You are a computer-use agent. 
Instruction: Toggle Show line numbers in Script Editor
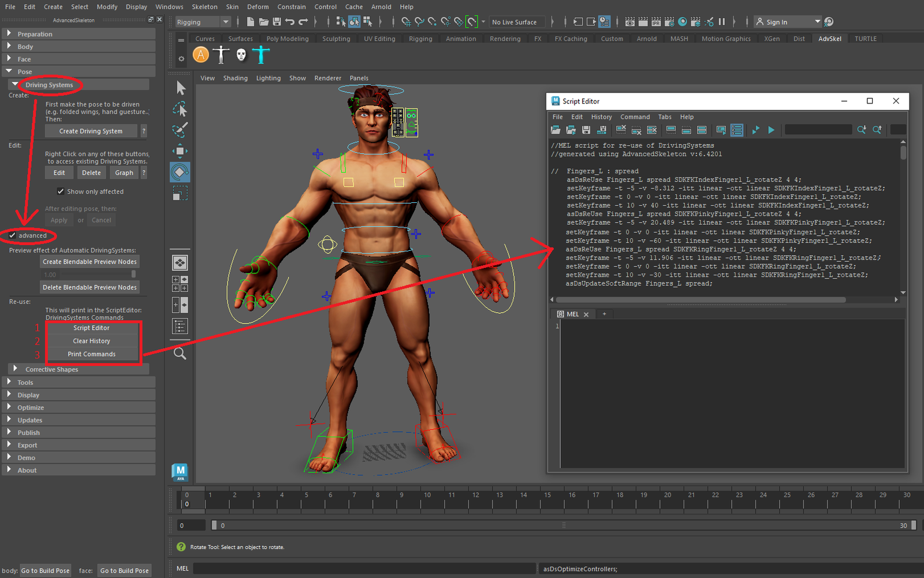tap(737, 130)
